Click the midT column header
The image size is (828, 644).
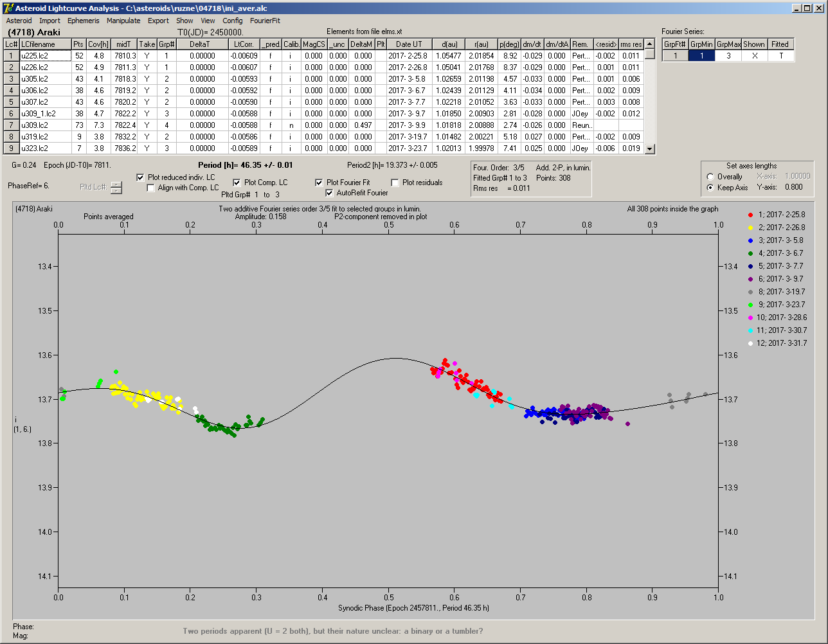tap(124, 44)
